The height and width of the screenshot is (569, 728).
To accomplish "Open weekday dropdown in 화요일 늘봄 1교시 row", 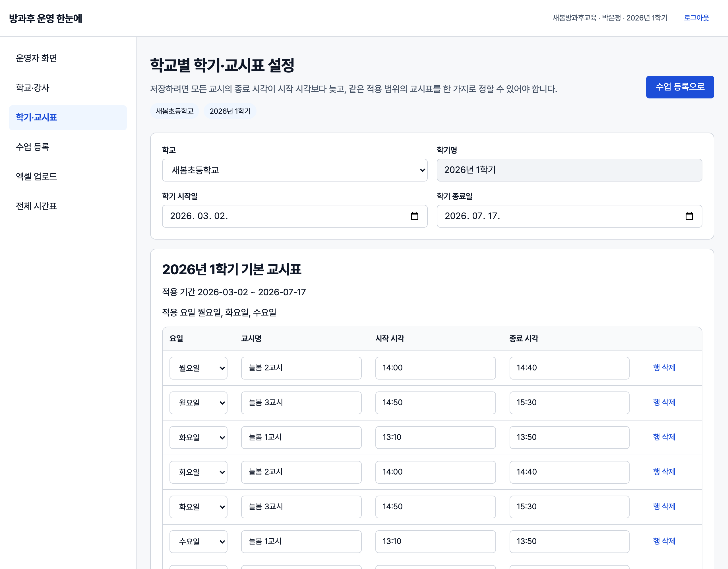I will pyautogui.click(x=198, y=438).
